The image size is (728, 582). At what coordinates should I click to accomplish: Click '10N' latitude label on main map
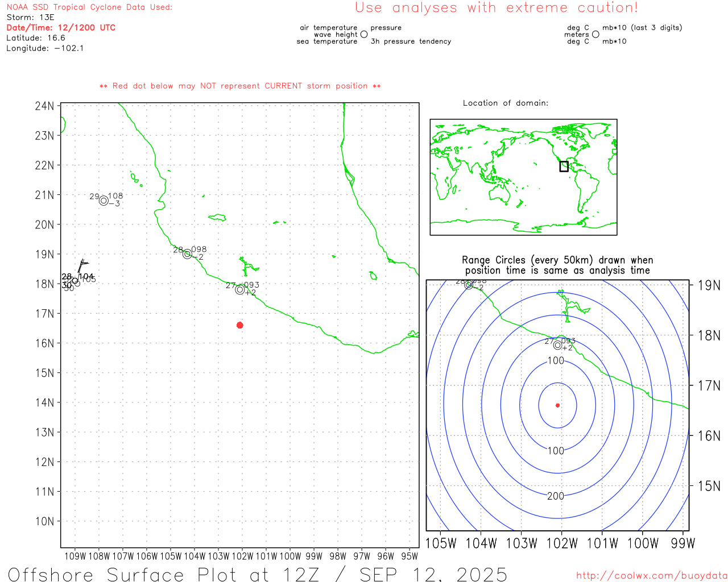(x=44, y=521)
